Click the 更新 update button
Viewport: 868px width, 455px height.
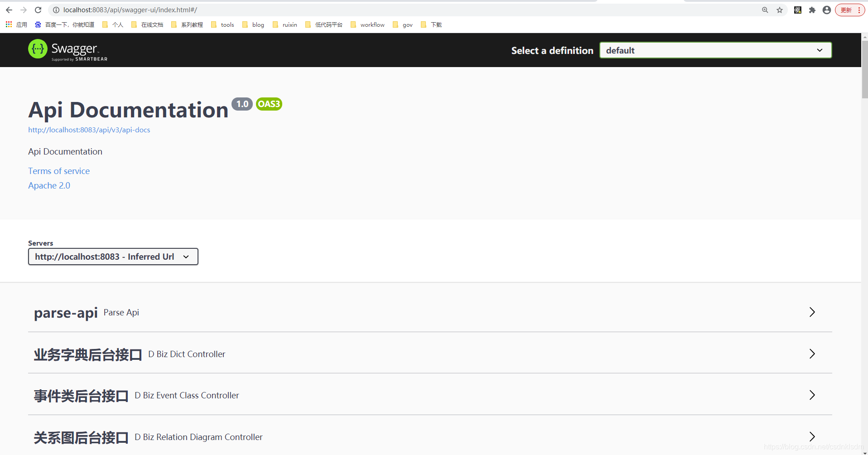(850, 10)
